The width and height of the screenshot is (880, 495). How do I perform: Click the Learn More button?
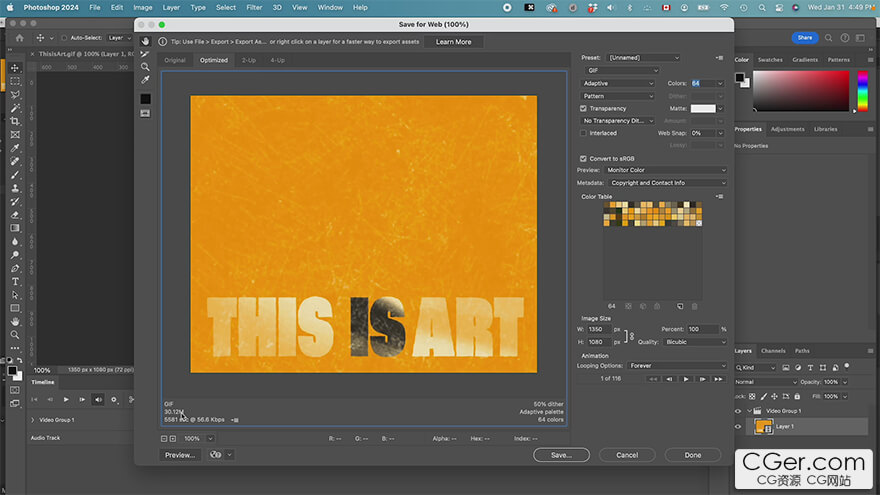(x=453, y=42)
